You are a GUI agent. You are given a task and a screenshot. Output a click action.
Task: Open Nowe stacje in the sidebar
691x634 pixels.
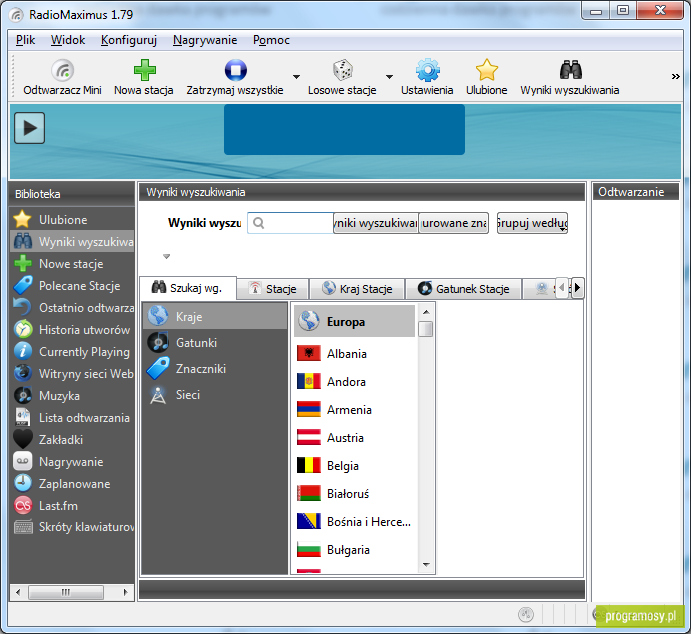[x=72, y=263]
